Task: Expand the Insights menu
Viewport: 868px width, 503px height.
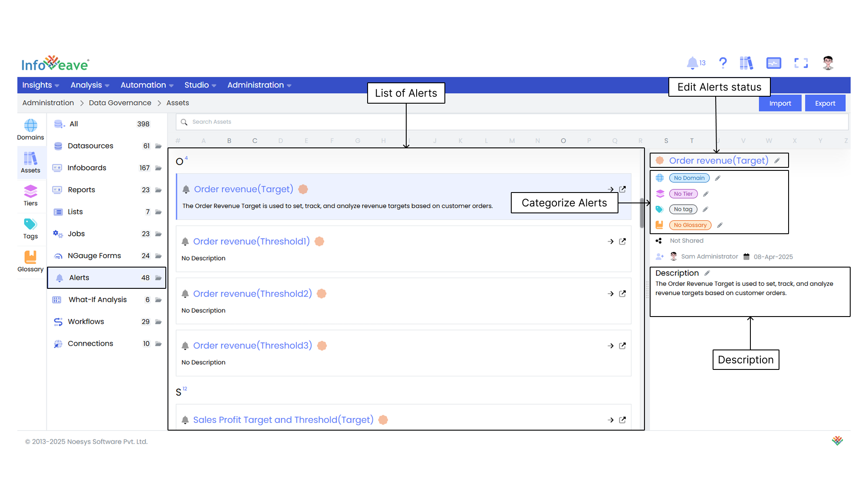Action: 40,85
